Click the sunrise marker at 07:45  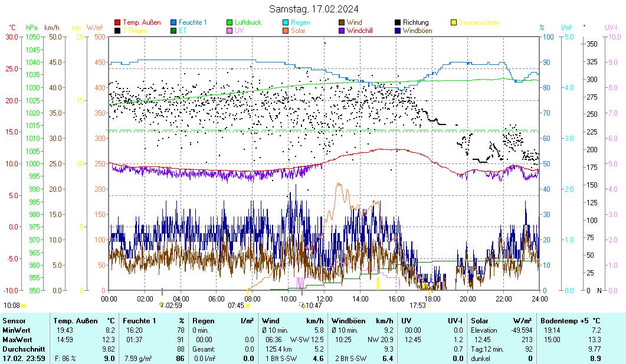coord(248,306)
